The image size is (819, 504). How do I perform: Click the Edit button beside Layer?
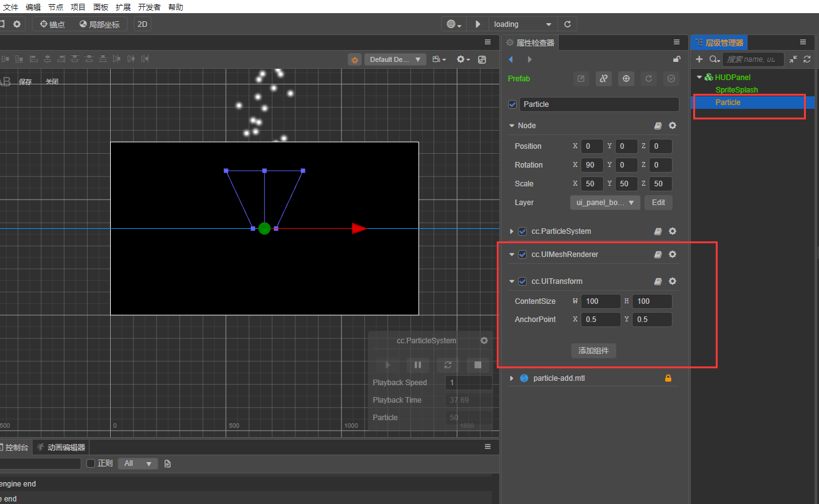click(x=658, y=203)
